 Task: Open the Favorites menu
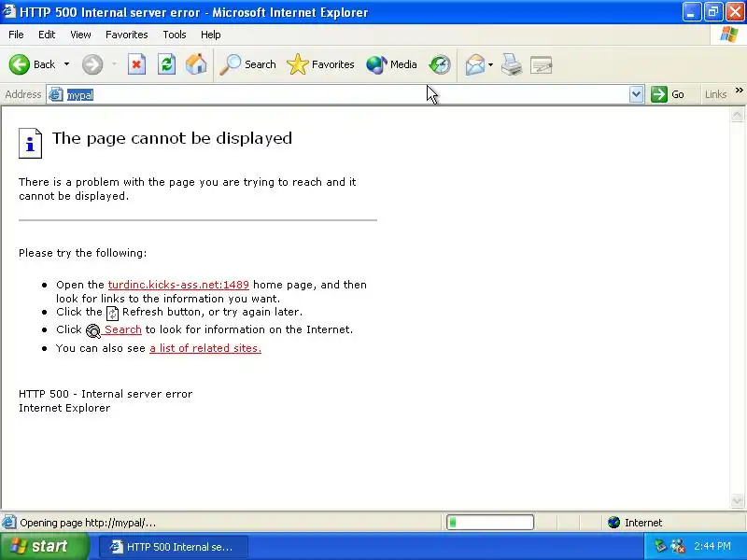click(x=127, y=35)
